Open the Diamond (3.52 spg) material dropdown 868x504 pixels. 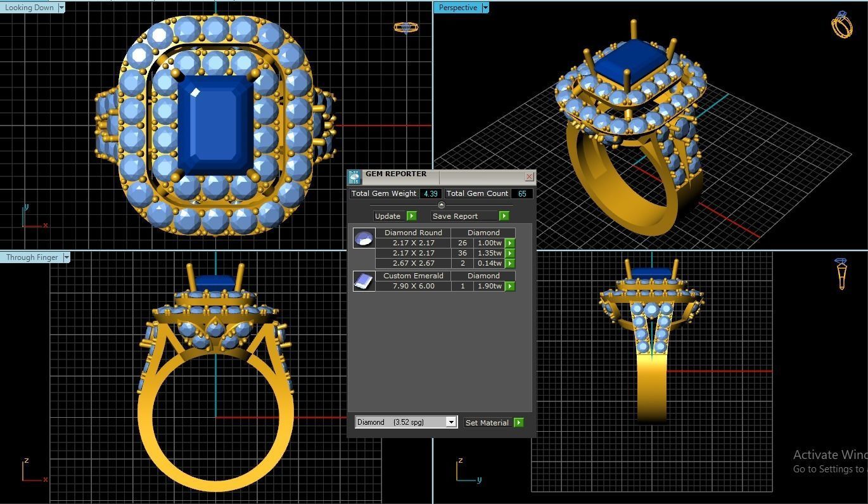[x=451, y=422]
